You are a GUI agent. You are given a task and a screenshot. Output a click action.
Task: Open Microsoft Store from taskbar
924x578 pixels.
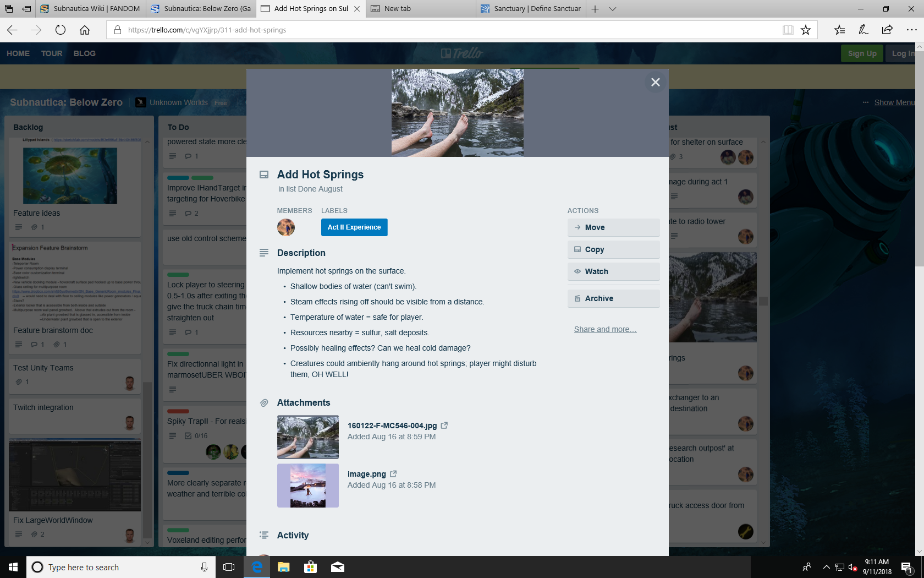click(311, 567)
